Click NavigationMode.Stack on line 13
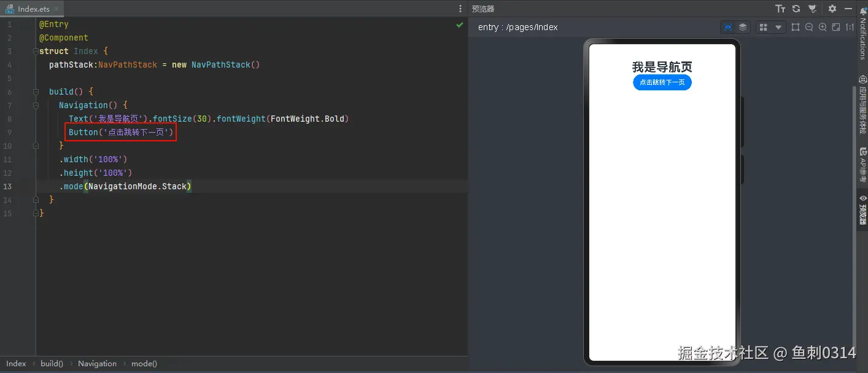This screenshot has width=868, height=373. click(138, 186)
